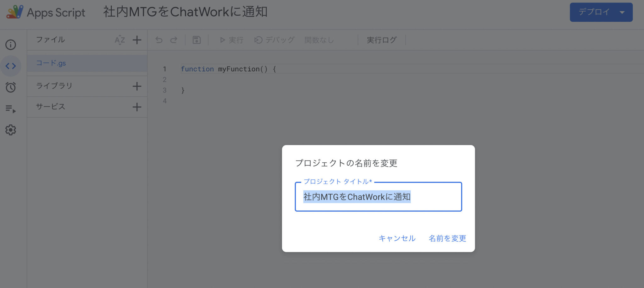644x288 pixels.
Task: Open the Triggers panel via clock icon
Action: tap(11, 87)
